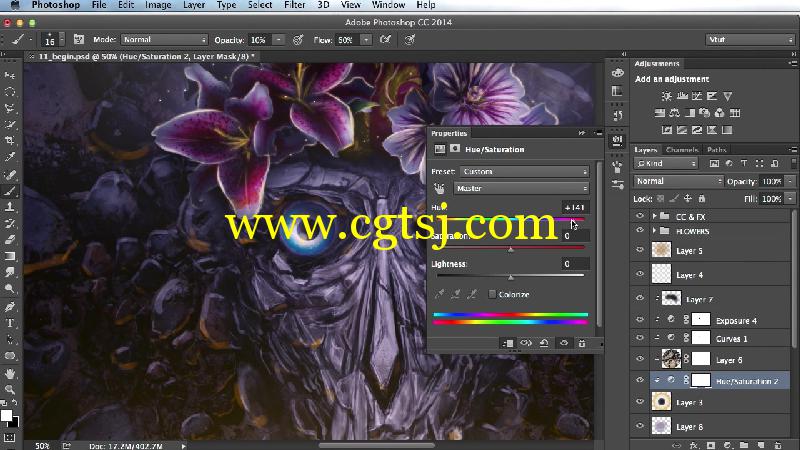800x450 pixels.
Task: View previous state in Properties panel
Action: click(x=526, y=343)
